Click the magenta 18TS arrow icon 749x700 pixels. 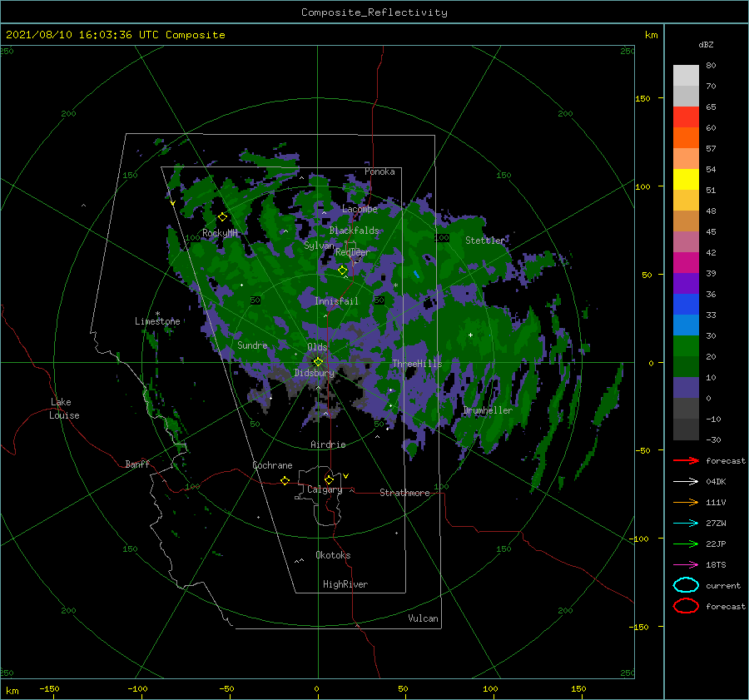coord(686,565)
